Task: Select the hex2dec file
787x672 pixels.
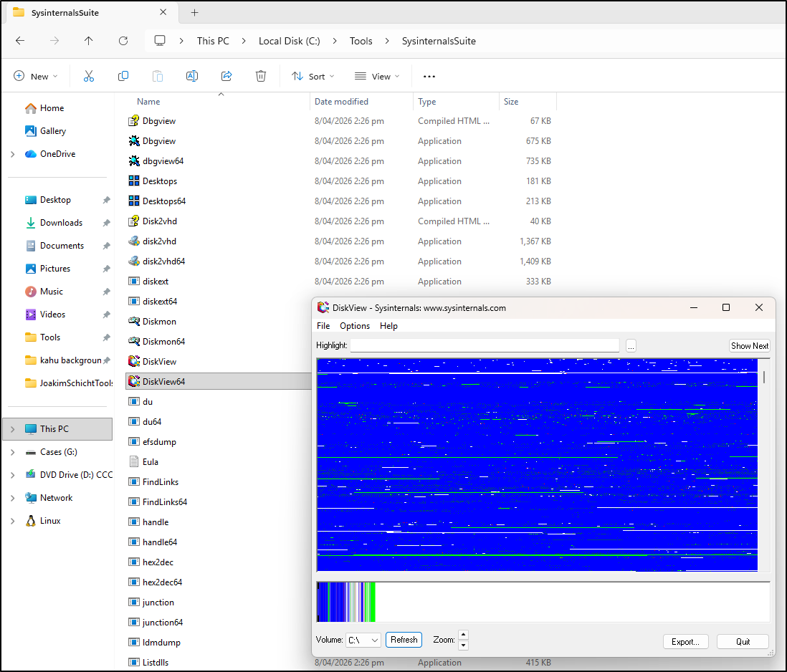Action: 158,562
